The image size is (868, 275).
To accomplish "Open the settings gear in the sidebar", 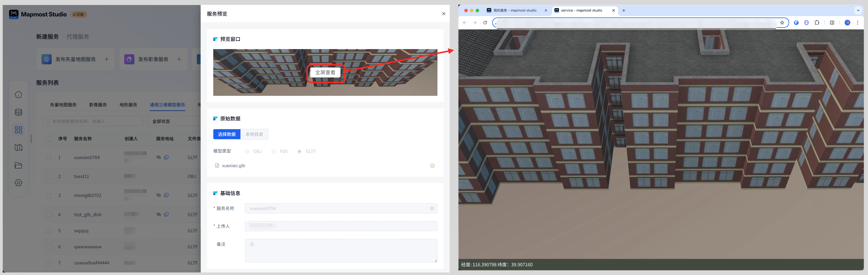I will [x=19, y=183].
